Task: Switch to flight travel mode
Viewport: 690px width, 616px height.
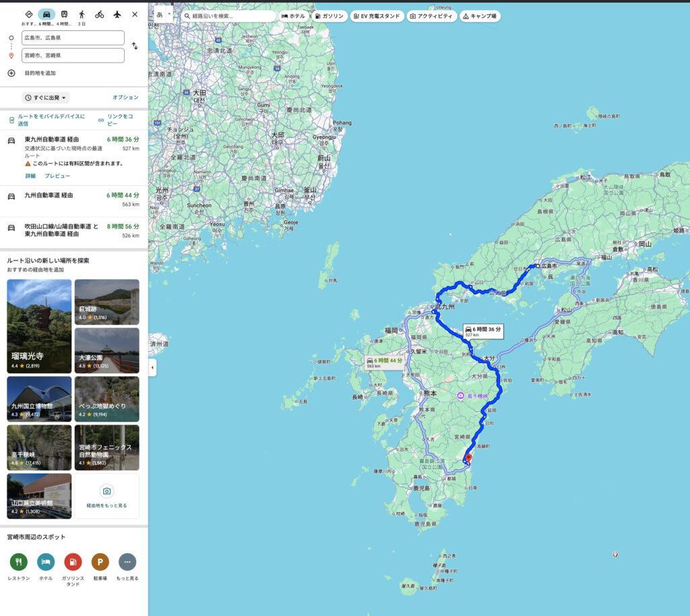Action: (117, 15)
